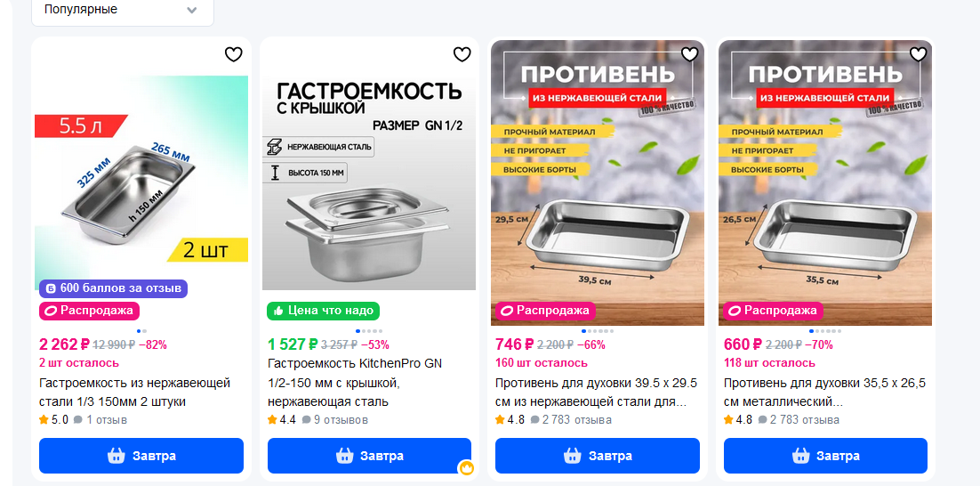Open the Популярные sorting dropdown
Image resolution: width=980 pixels, height=486 pixels.
(123, 10)
